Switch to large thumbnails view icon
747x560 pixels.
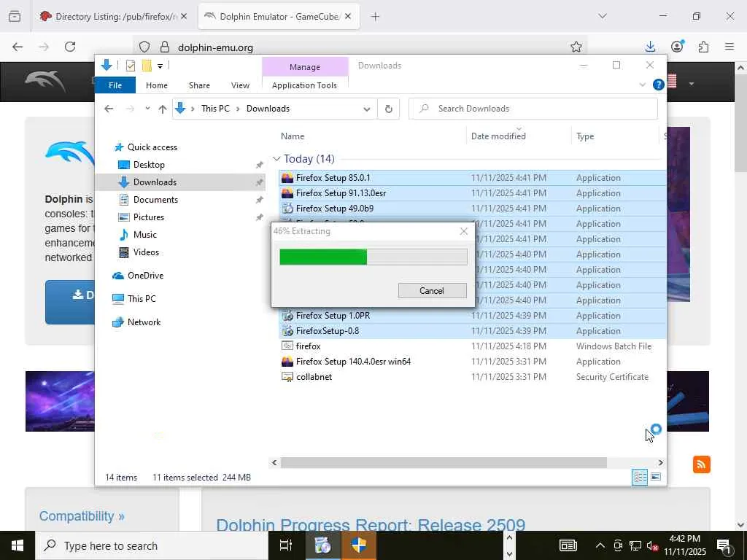pos(656,477)
